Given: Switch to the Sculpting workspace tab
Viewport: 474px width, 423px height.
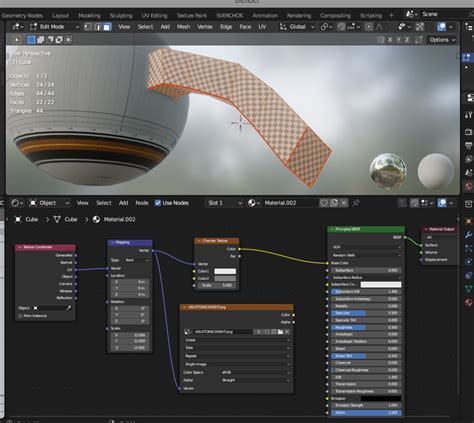Looking at the screenshot, I should click(121, 15).
